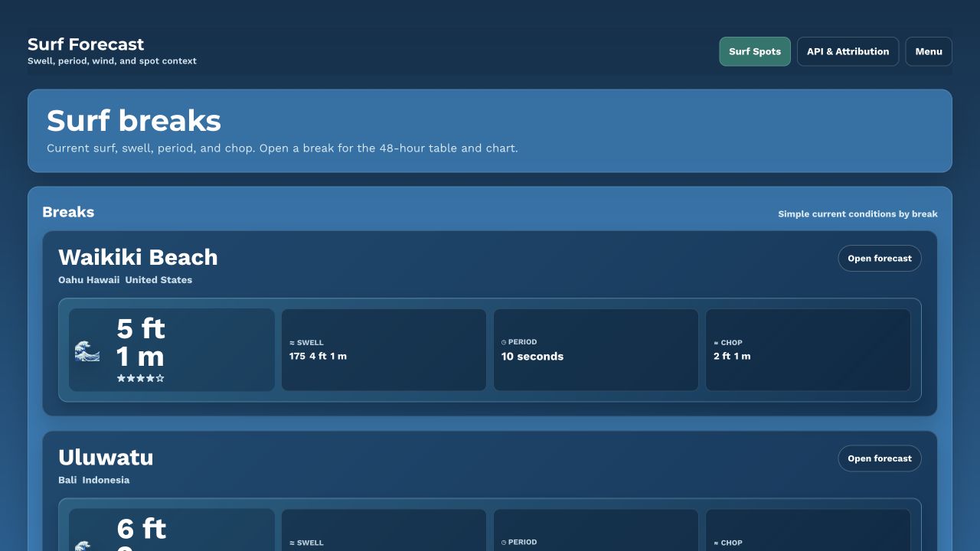Open the Surf Spots tab

[x=755, y=51]
